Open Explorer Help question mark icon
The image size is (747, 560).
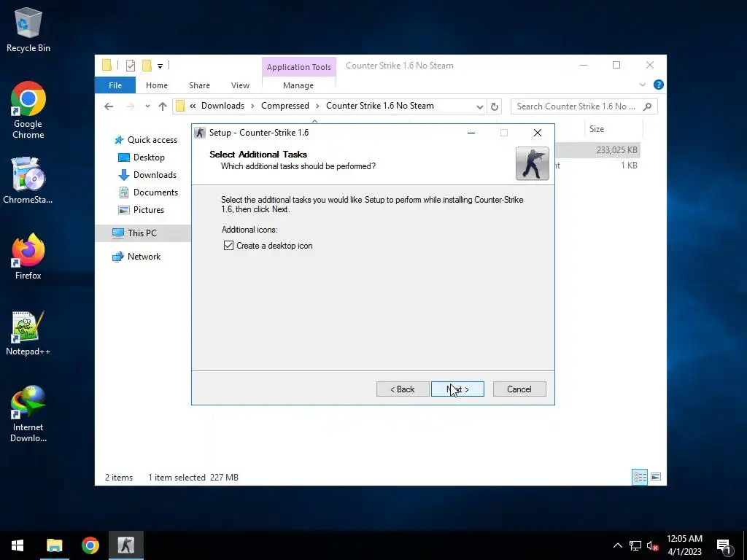pyautogui.click(x=659, y=85)
